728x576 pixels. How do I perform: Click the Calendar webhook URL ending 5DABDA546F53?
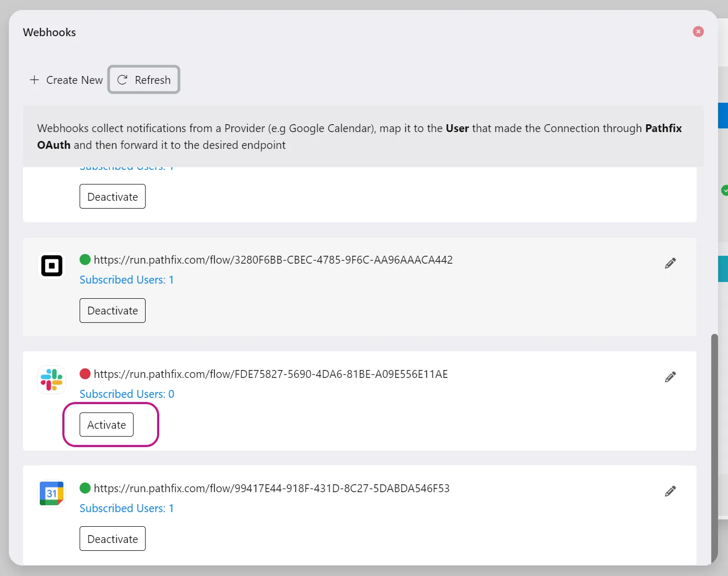pyautogui.click(x=272, y=488)
